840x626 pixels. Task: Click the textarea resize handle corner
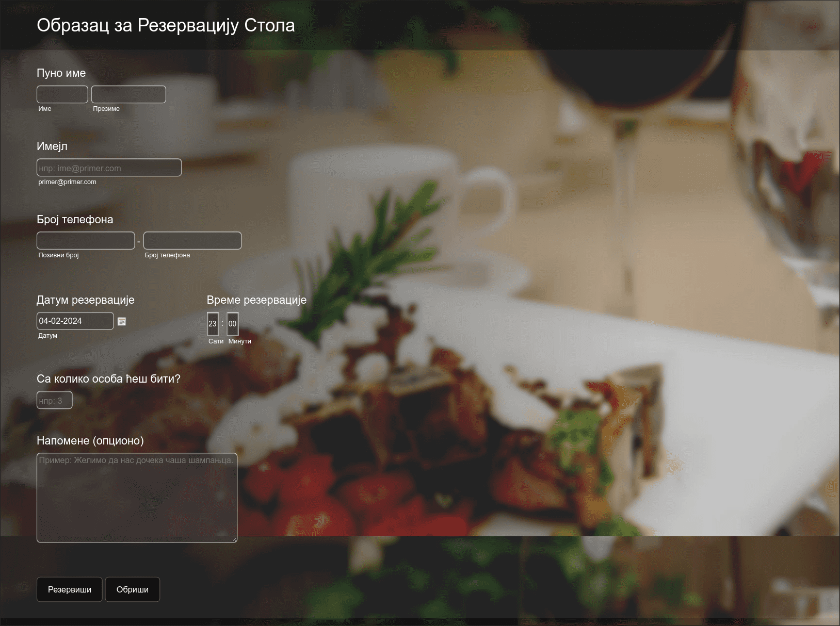pyautogui.click(x=234, y=539)
